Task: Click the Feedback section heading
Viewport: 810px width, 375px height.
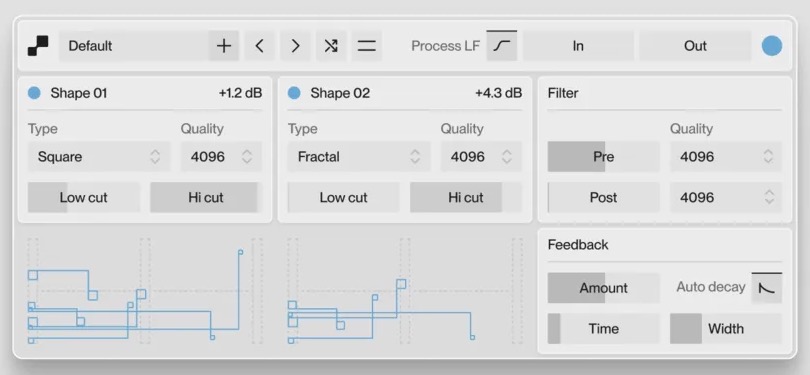Action: [x=578, y=244]
